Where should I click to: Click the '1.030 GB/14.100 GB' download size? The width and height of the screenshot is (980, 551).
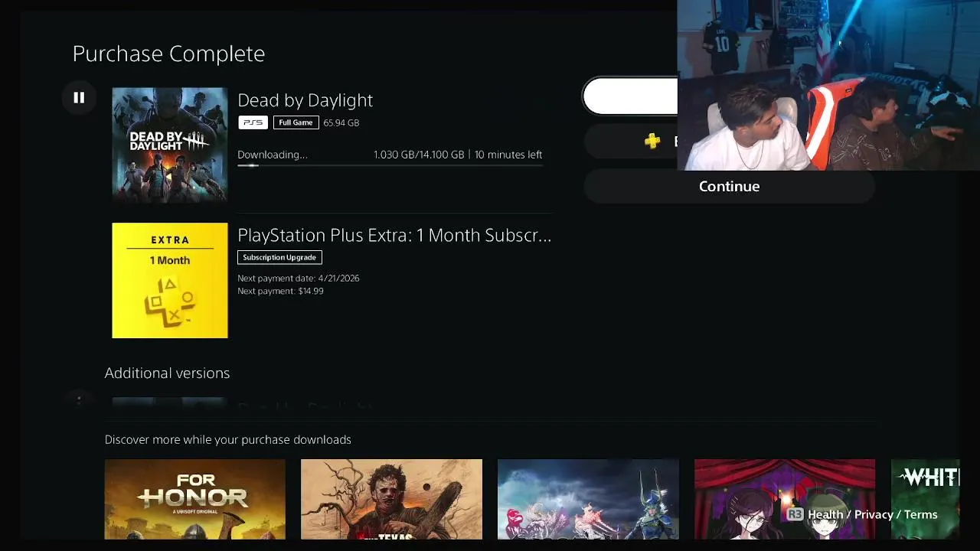(x=419, y=155)
